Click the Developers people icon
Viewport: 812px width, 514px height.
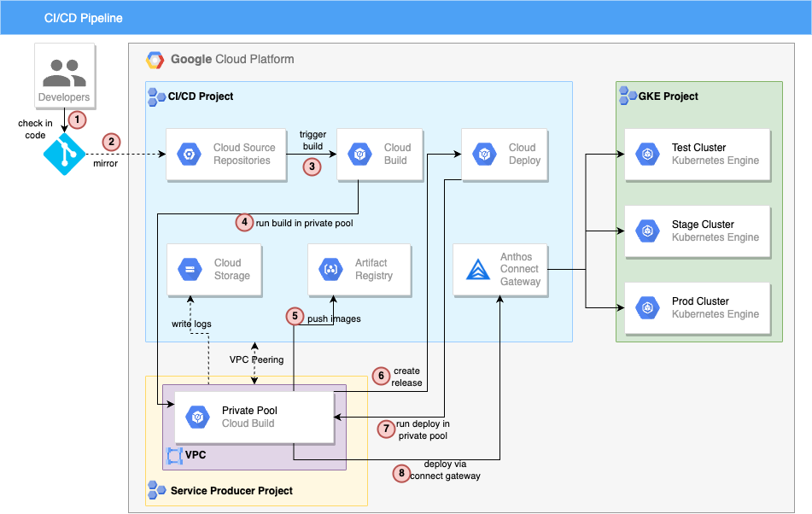tap(64, 73)
